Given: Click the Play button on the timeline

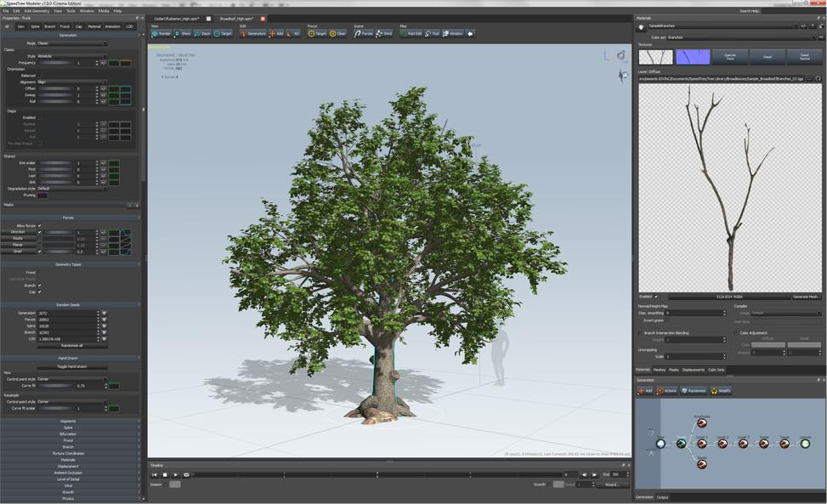Looking at the screenshot, I should click(176, 475).
